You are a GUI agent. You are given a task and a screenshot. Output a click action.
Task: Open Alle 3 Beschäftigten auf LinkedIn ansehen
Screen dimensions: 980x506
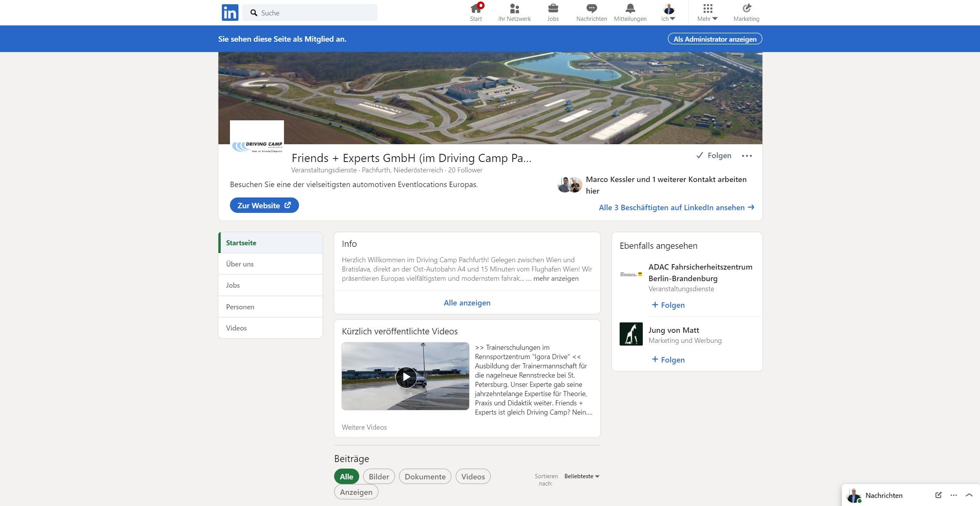tap(676, 207)
